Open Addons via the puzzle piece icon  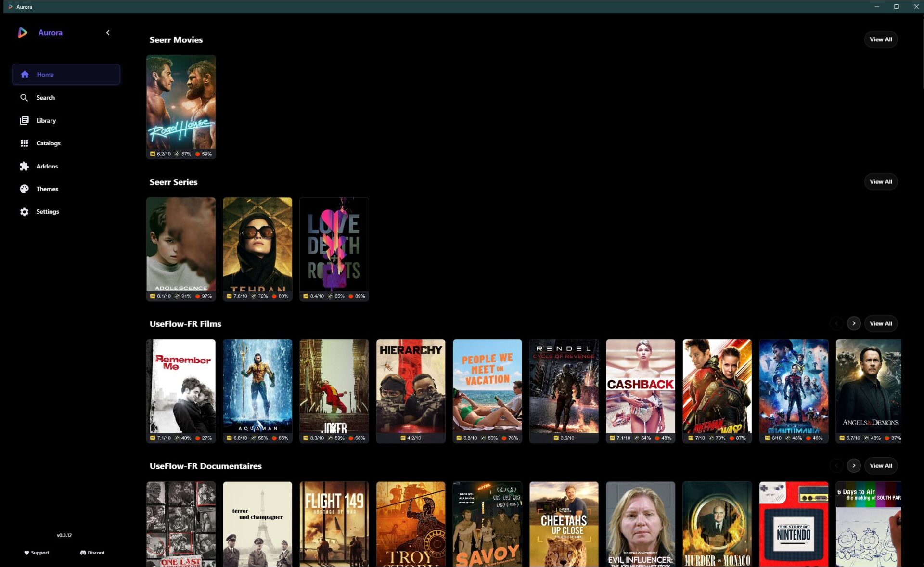[x=24, y=166]
